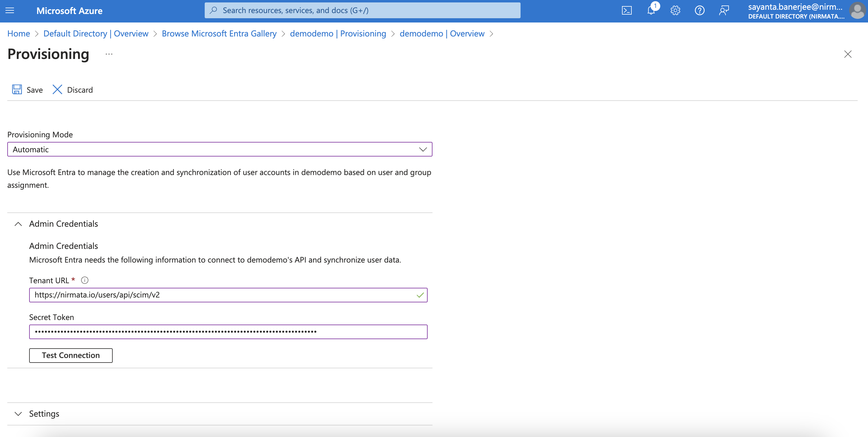Click the Save button label
The height and width of the screenshot is (437, 868).
(x=35, y=90)
